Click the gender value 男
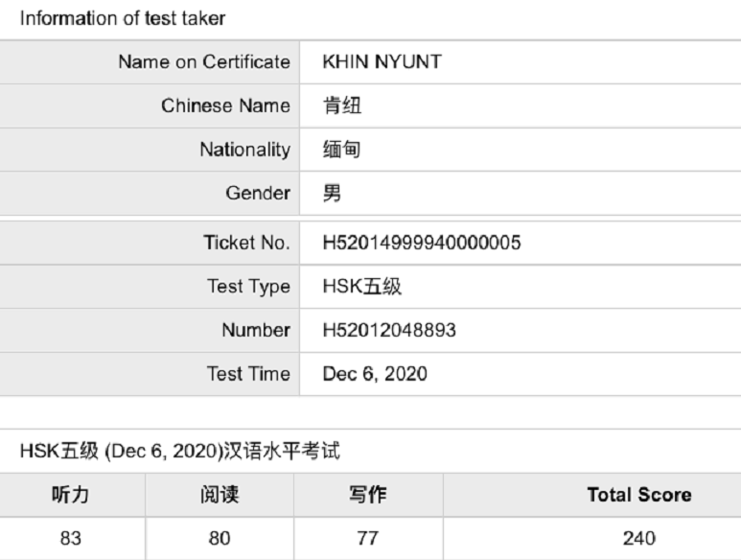741x560 pixels. 334,194
